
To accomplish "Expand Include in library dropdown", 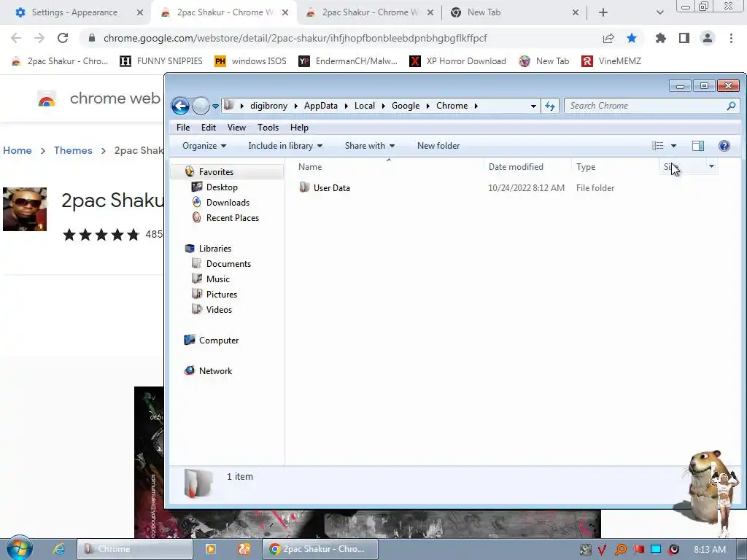I will (x=285, y=146).
